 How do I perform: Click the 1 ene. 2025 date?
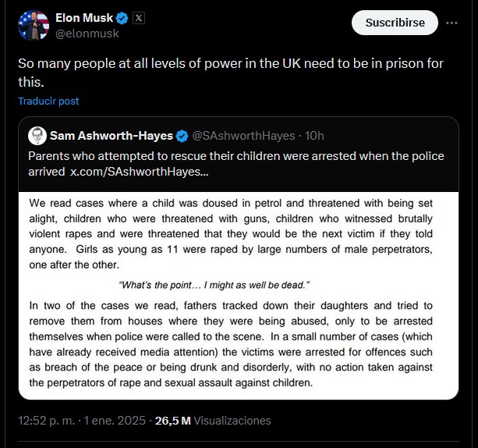click(x=116, y=421)
